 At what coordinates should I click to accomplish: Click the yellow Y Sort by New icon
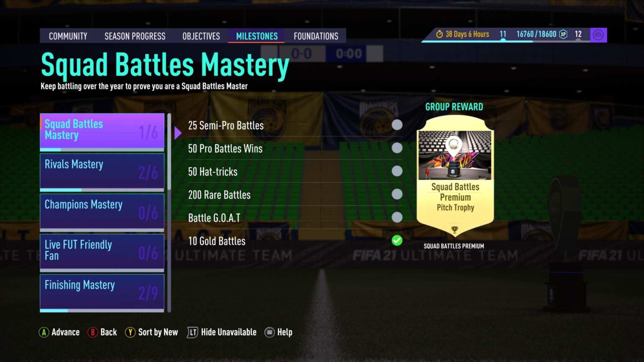(x=130, y=332)
